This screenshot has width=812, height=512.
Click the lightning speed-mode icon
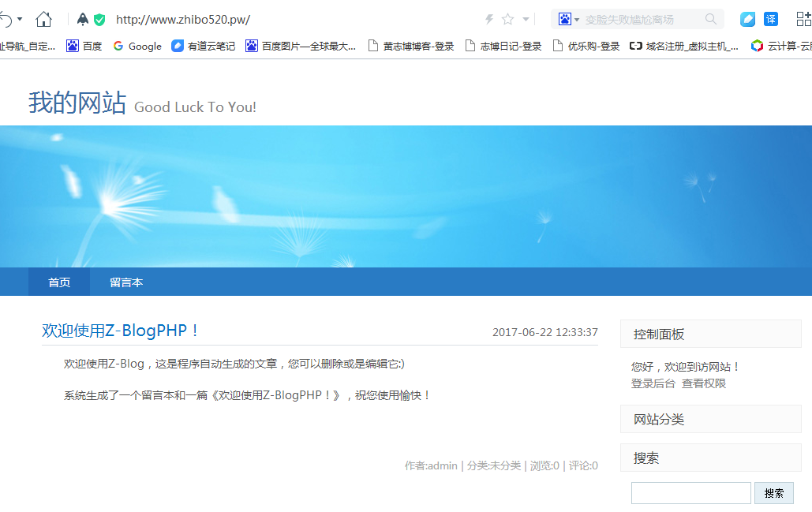point(489,19)
